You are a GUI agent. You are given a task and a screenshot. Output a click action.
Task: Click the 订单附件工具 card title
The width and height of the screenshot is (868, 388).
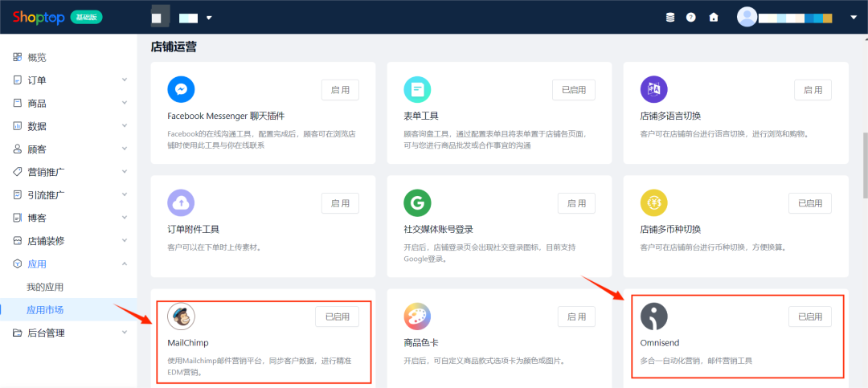pos(194,229)
